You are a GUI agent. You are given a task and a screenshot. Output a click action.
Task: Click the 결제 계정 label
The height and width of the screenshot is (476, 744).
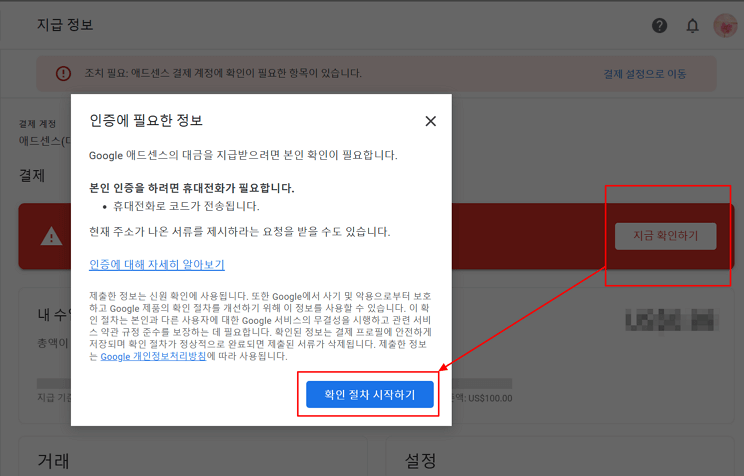coord(37,124)
